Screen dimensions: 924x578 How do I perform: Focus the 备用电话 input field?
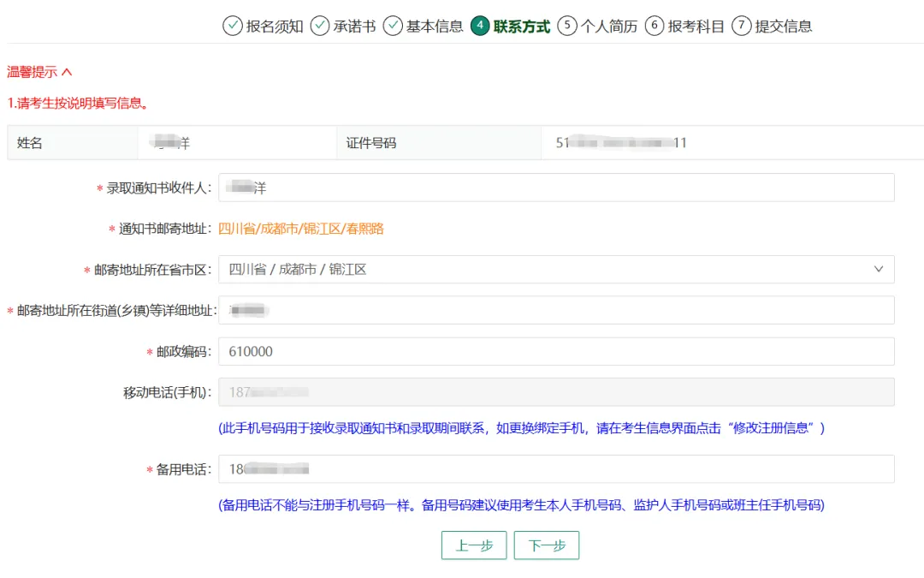click(556, 469)
